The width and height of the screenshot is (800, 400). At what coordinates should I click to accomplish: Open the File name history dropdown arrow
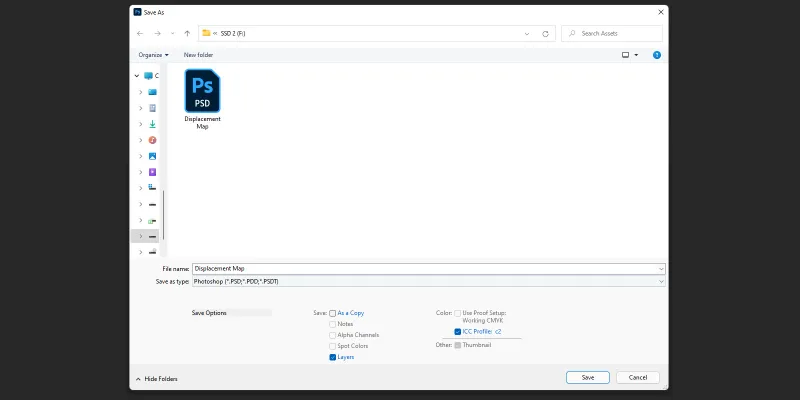661,268
